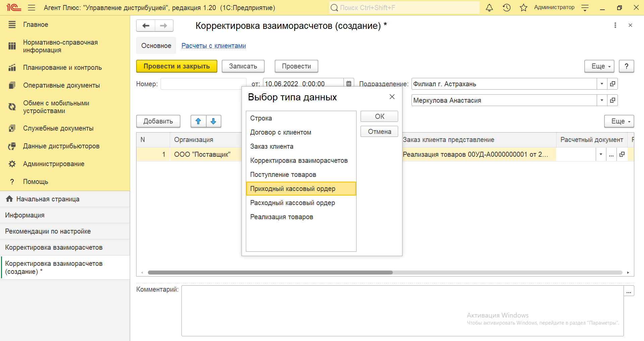
Task: Switch to Рекомендации по настройке window
Action: (x=65, y=231)
